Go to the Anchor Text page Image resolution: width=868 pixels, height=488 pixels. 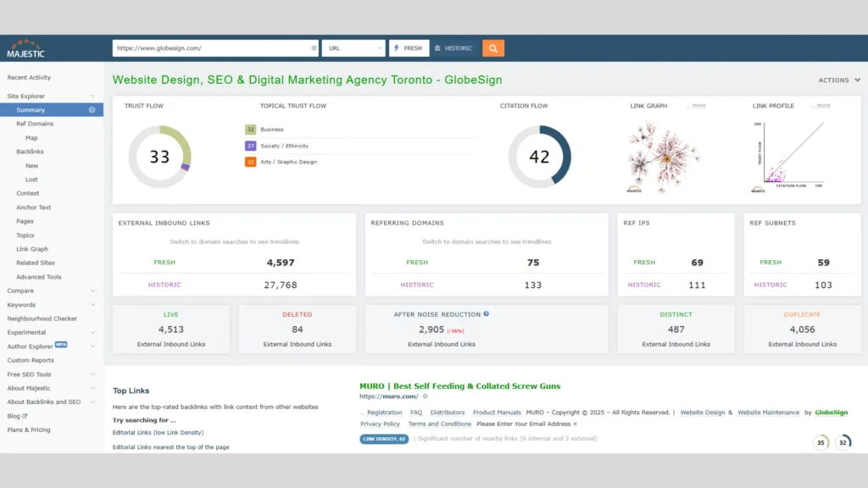pos(33,208)
